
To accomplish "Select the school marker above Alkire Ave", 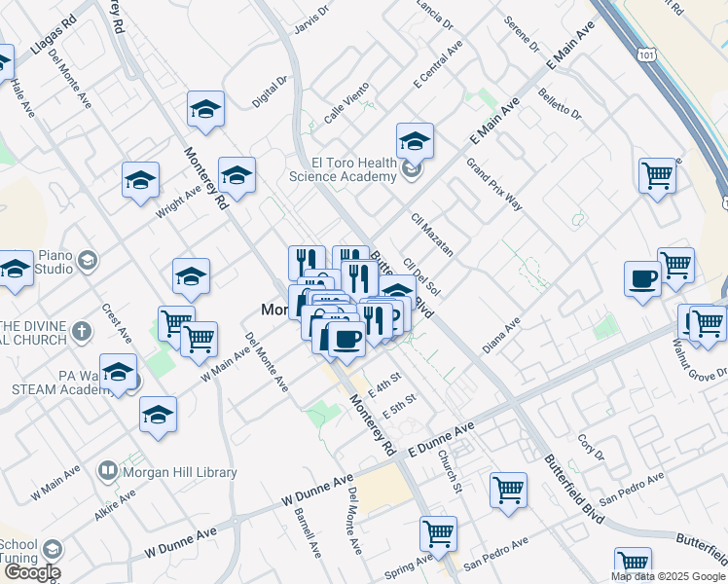I will tap(158, 416).
